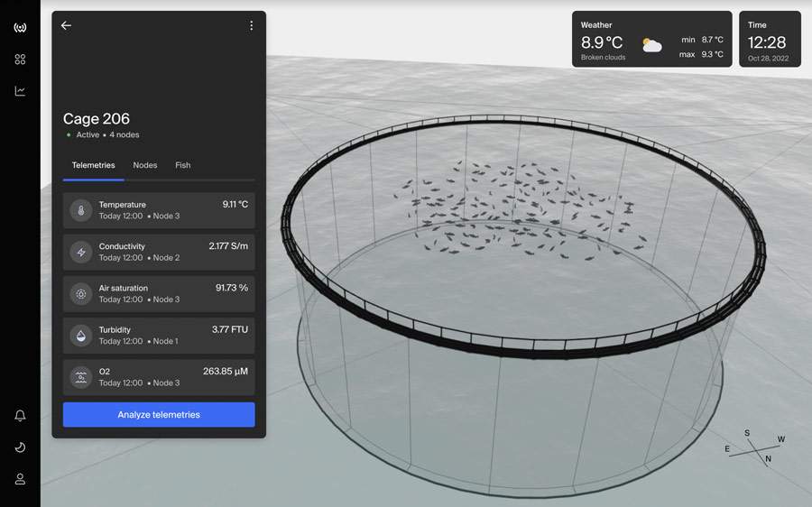This screenshot has width=812, height=507.
Task: Click the 8.9 °C weather reading
Action: [602, 42]
